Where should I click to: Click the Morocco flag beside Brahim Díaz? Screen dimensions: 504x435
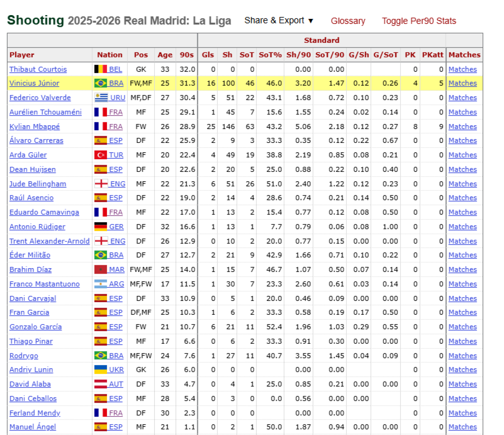[101, 269]
